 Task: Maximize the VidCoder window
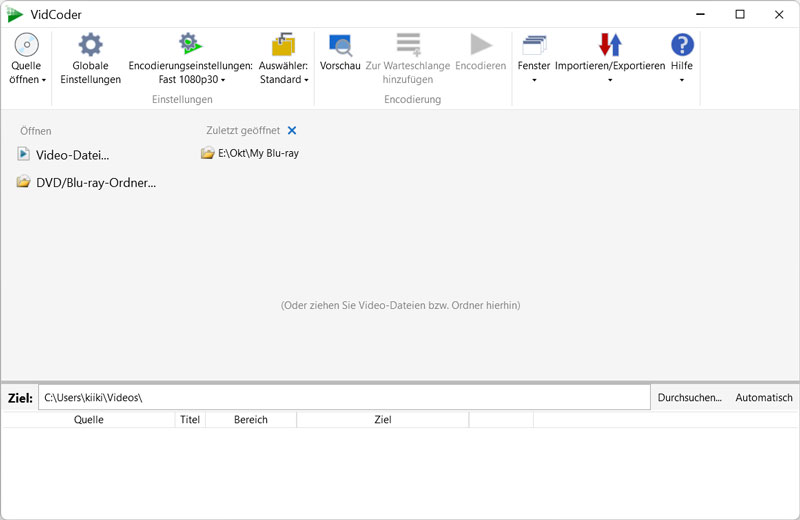click(740, 14)
